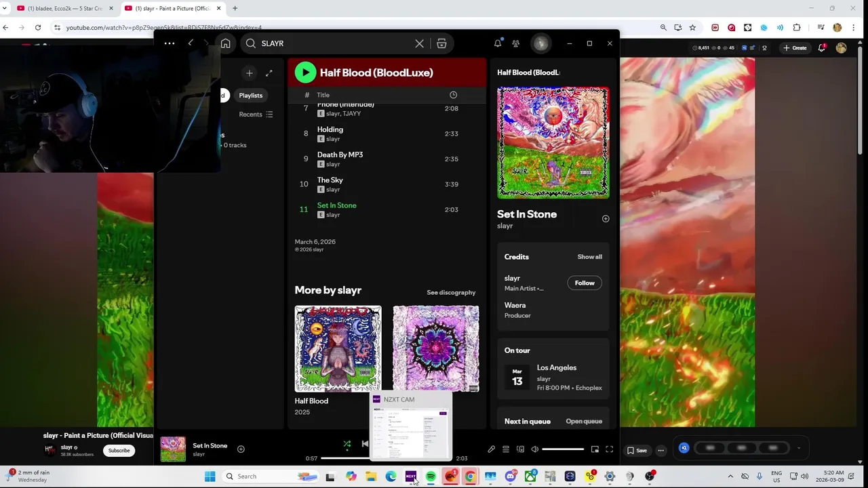The height and width of the screenshot is (488, 868).
Task: Open the Browse icon next to search
Action: coord(441,43)
